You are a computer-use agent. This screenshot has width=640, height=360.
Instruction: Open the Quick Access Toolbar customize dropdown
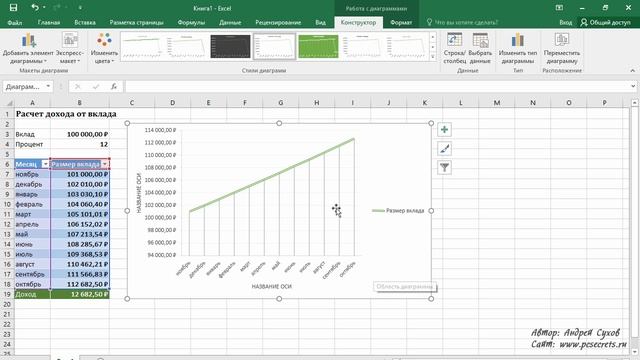click(80, 8)
